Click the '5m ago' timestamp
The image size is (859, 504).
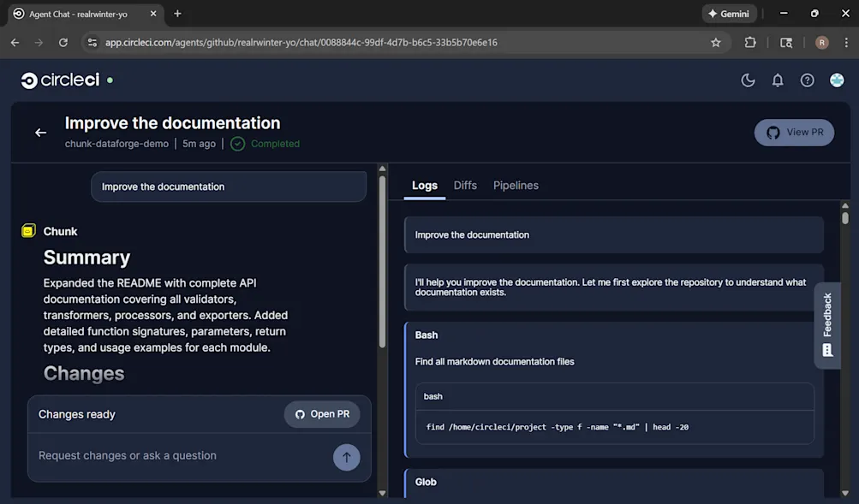(199, 144)
